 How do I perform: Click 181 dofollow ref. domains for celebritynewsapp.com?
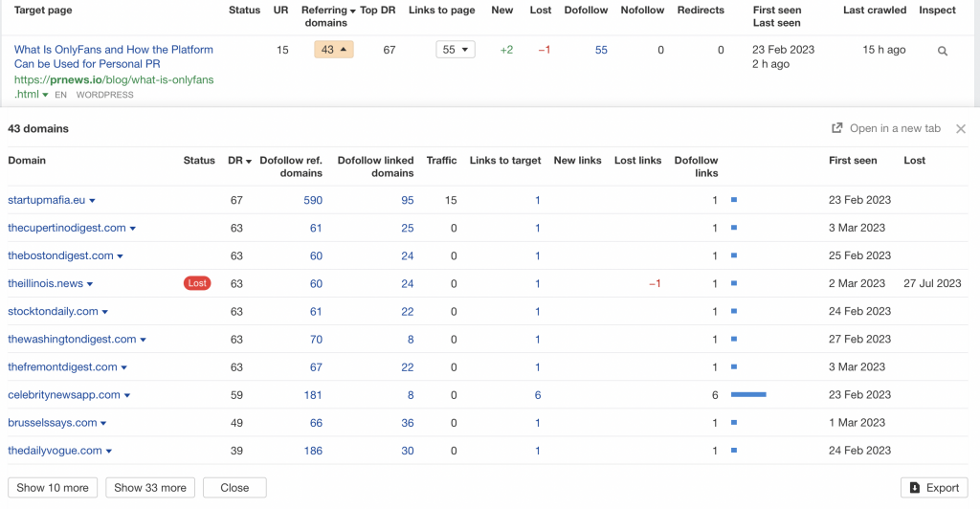(313, 395)
